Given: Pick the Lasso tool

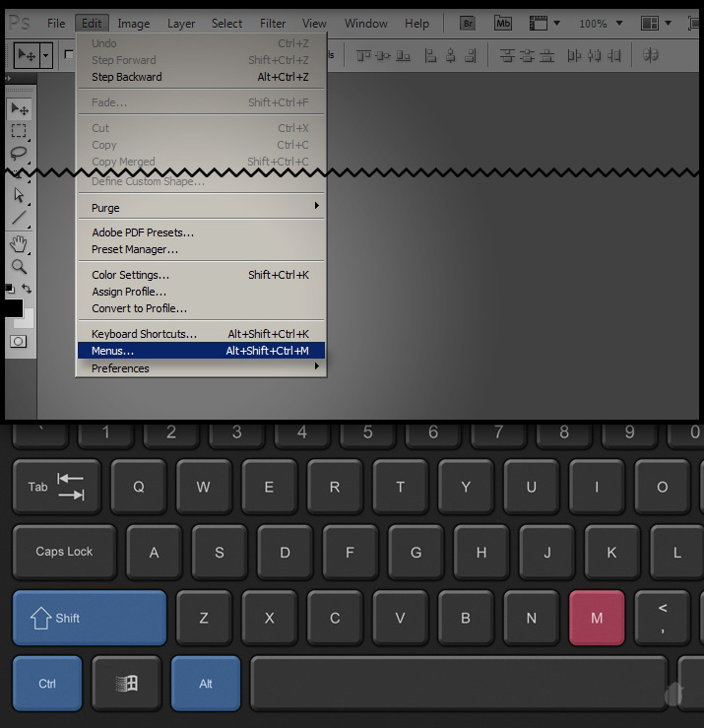Looking at the screenshot, I should [x=19, y=153].
